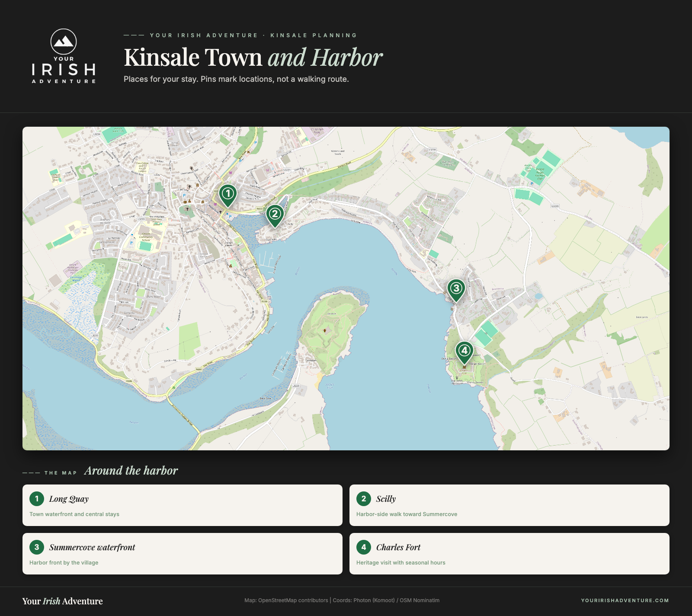Click 'Harbor-side walk toward Summercove' text
Viewport: 692px width, 616px height.
tap(407, 514)
